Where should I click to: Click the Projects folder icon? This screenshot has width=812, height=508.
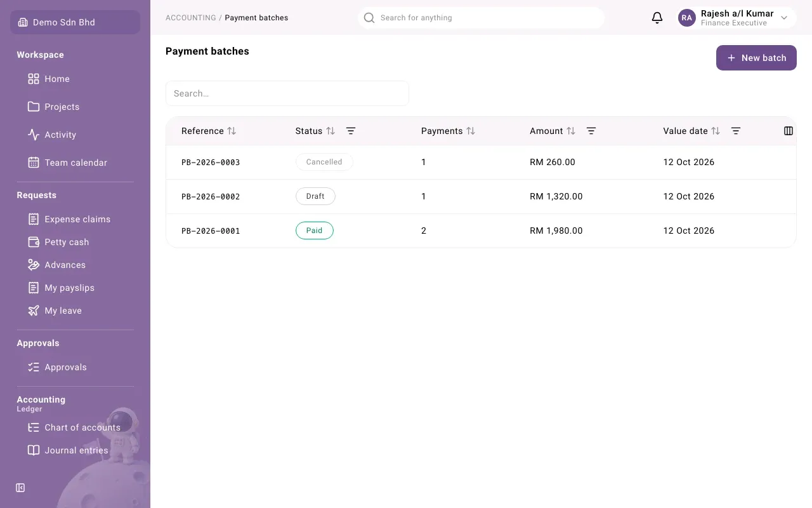coord(34,107)
